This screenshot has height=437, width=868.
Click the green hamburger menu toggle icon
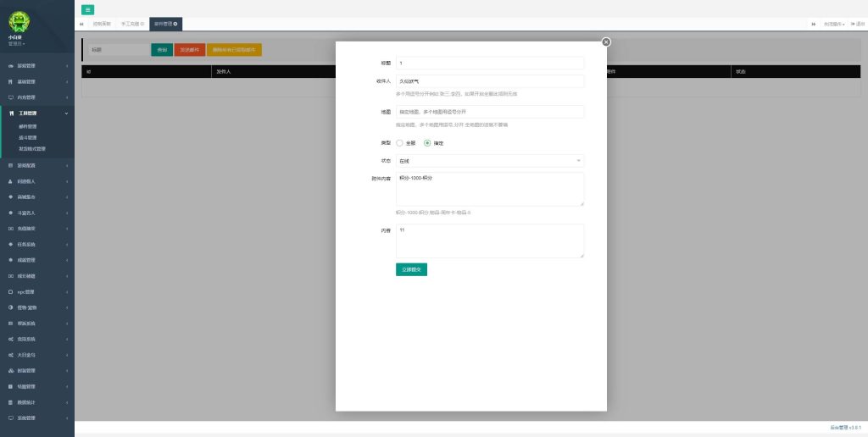[88, 8]
